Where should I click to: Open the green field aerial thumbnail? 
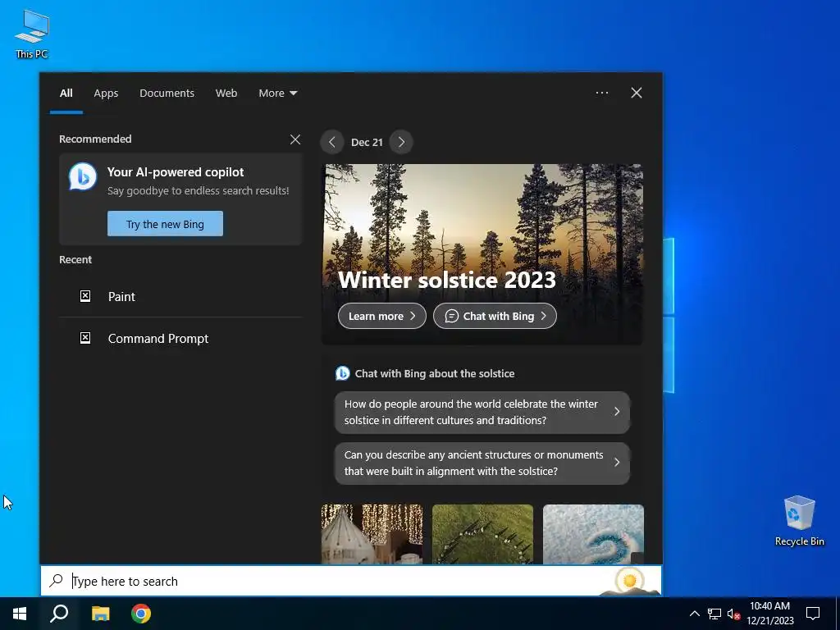point(482,533)
